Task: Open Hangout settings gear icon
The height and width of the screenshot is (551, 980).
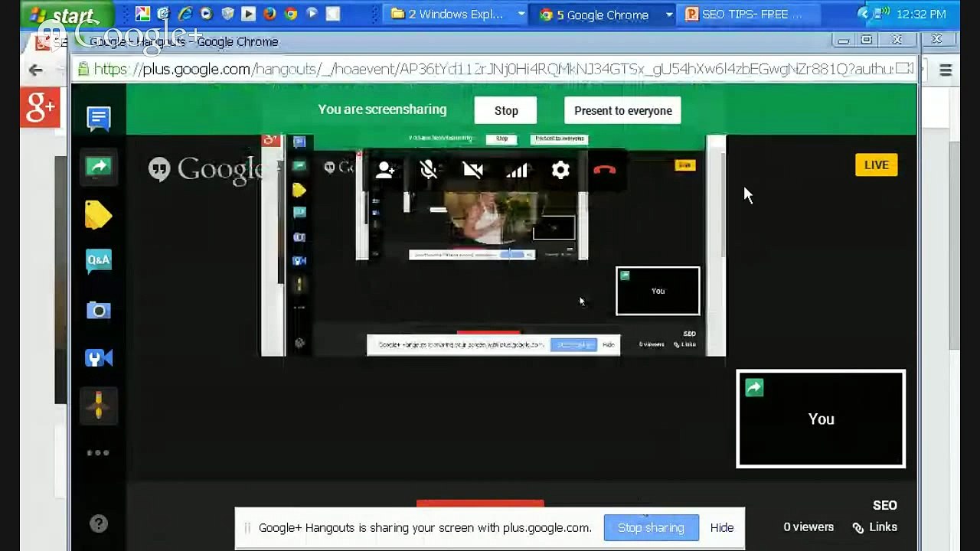Action: (560, 170)
